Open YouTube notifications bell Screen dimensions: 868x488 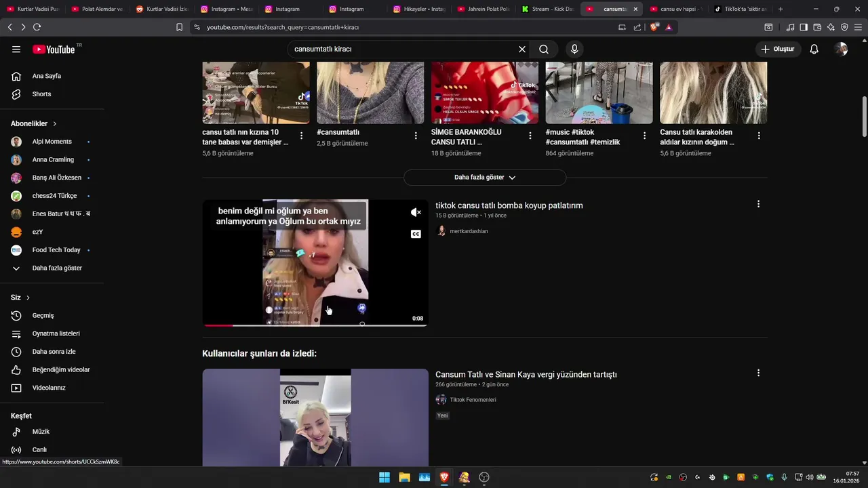coord(814,49)
